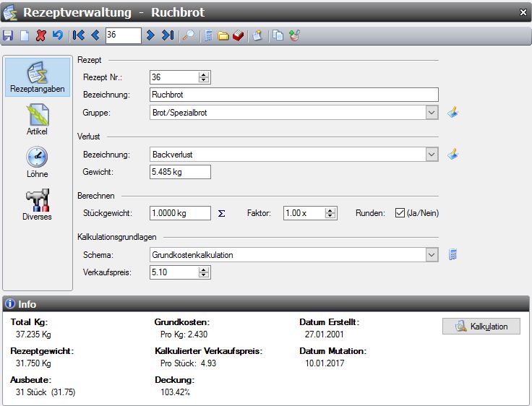Decrease the Faktor value with down spinner
Image resolution: width=532 pixels, height=406 pixels.
point(330,216)
